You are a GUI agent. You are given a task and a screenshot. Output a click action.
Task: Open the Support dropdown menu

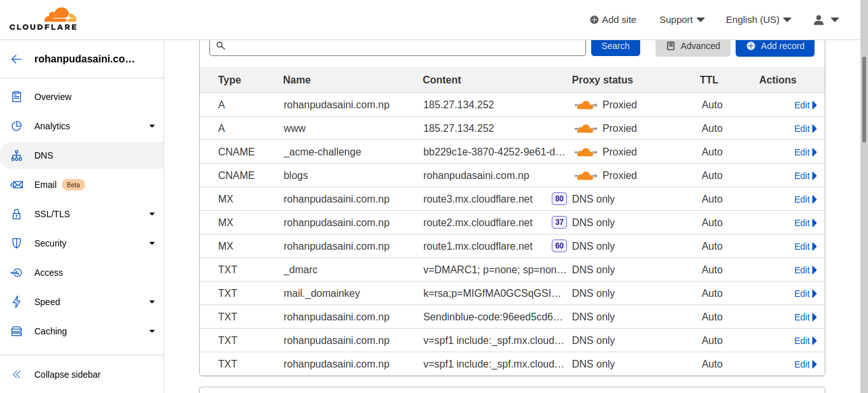point(682,20)
